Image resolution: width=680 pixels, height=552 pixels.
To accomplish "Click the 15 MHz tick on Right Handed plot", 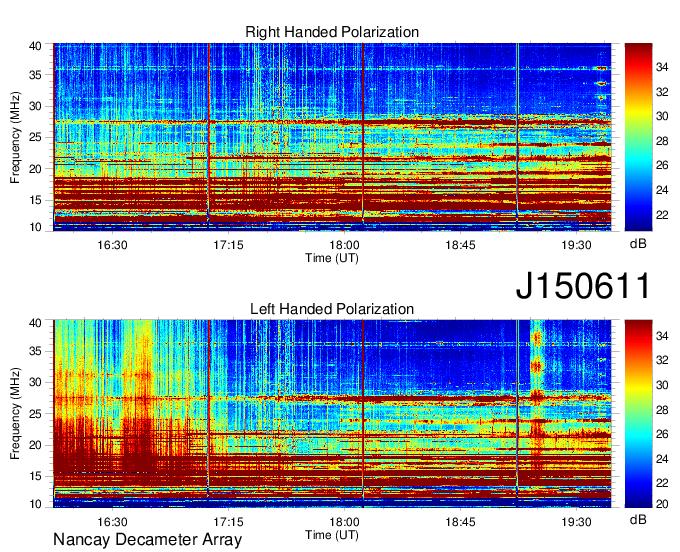I will point(35,200).
